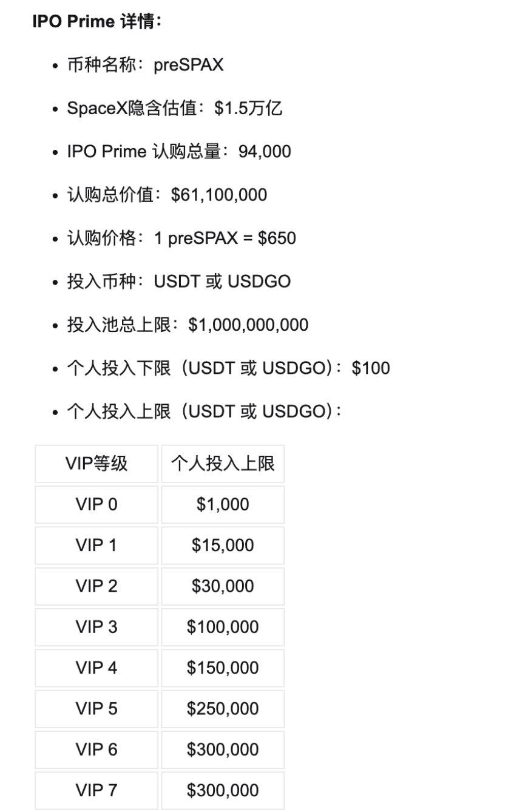This screenshot has height=812, width=511.
Task: Click the 认购价格 $650 line
Action: [x=182, y=238]
